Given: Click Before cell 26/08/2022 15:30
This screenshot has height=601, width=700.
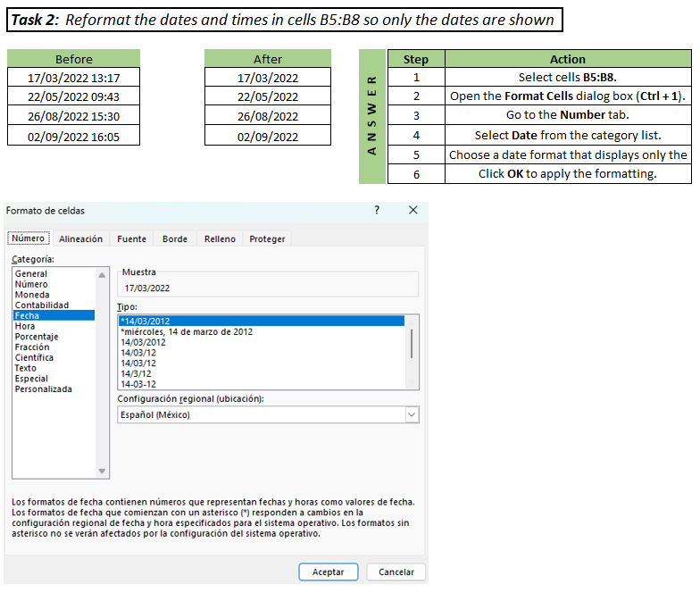Looking at the screenshot, I should pos(73,116).
